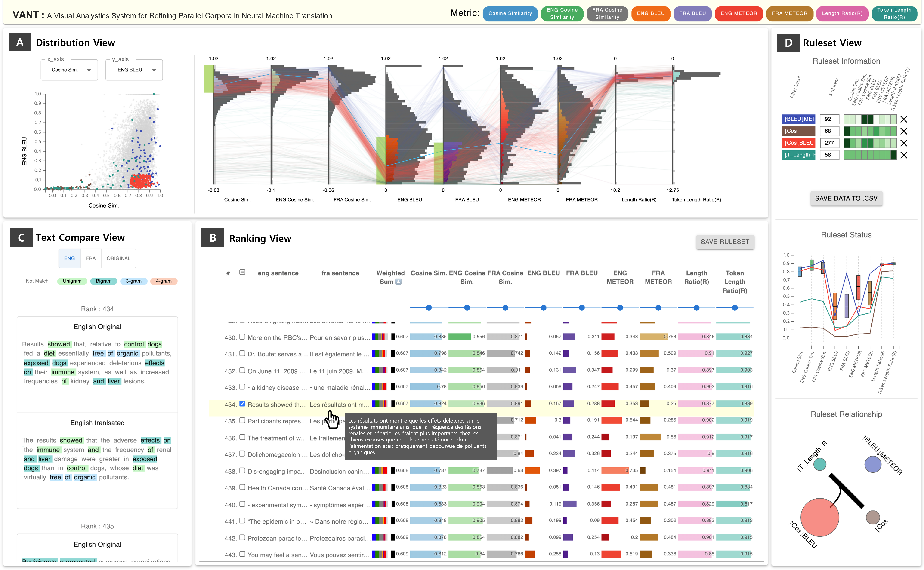Select the ↑BLEU↓METEOR purple circle node

coord(873,464)
